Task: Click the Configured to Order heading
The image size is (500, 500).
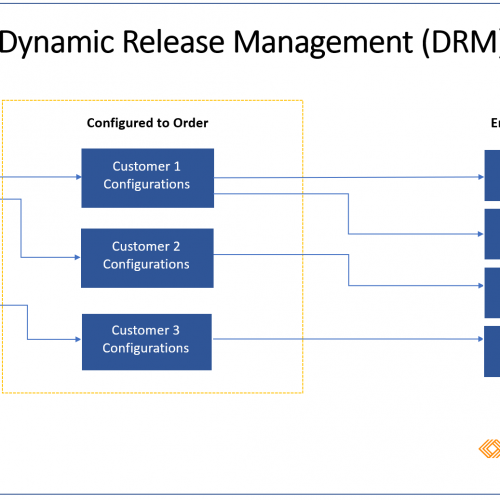Action: click(147, 123)
